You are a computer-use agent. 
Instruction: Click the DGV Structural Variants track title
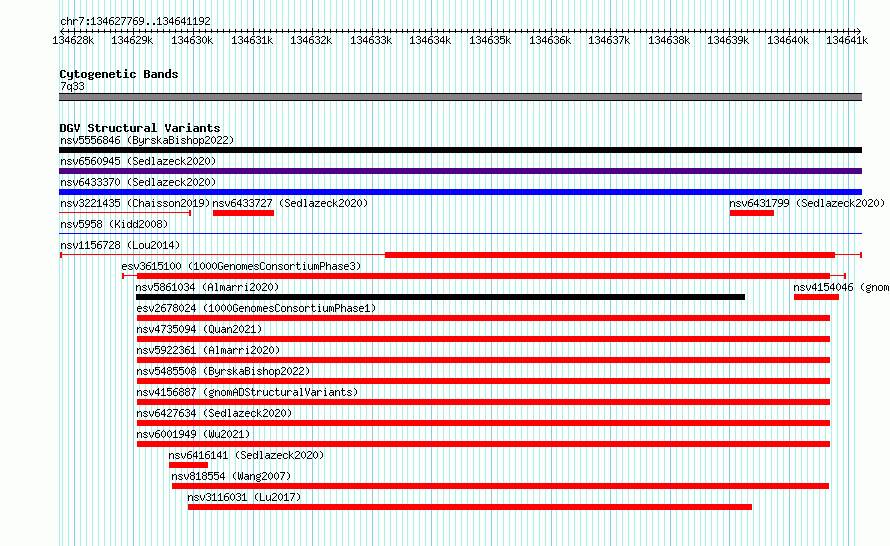pyautogui.click(x=140, y=128)
